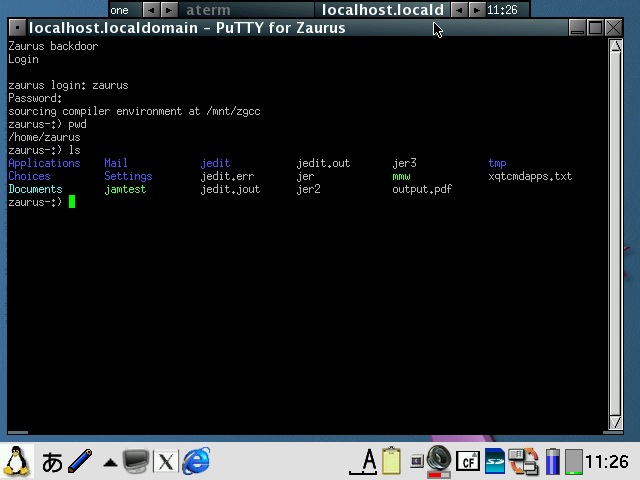
Task: Select the localhost.locald window tab
Action: [382, 10]
